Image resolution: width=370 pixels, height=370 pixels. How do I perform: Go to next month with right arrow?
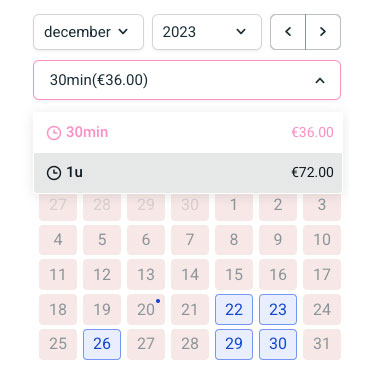[x=323, y=32]
